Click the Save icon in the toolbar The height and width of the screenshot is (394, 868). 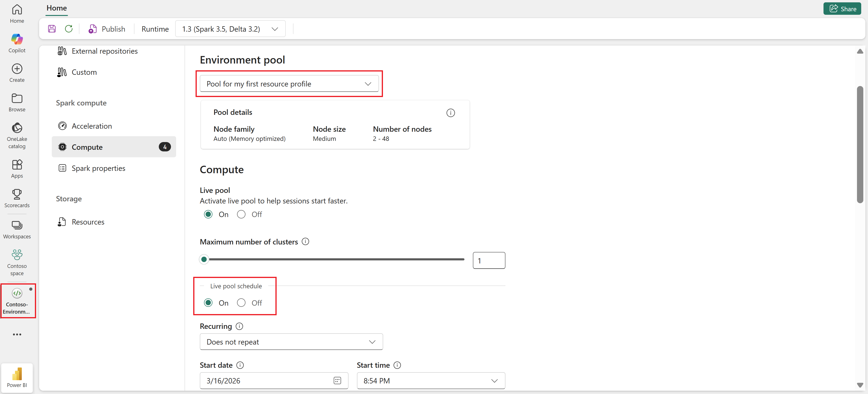[52, 29]
